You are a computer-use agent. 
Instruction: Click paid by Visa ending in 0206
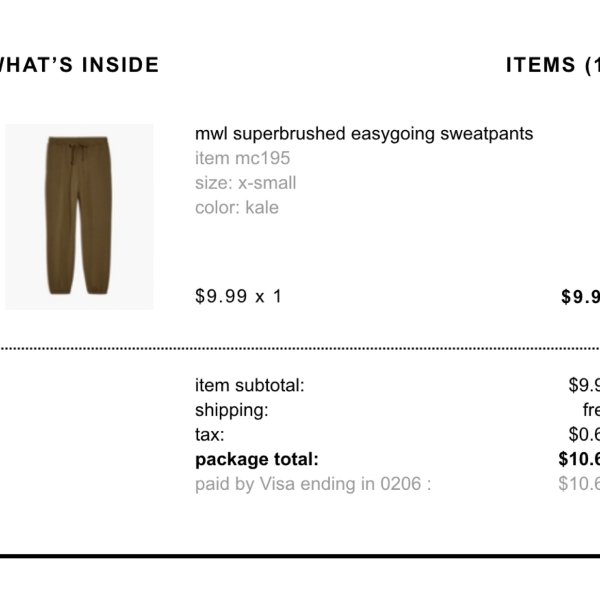(313, 484)
